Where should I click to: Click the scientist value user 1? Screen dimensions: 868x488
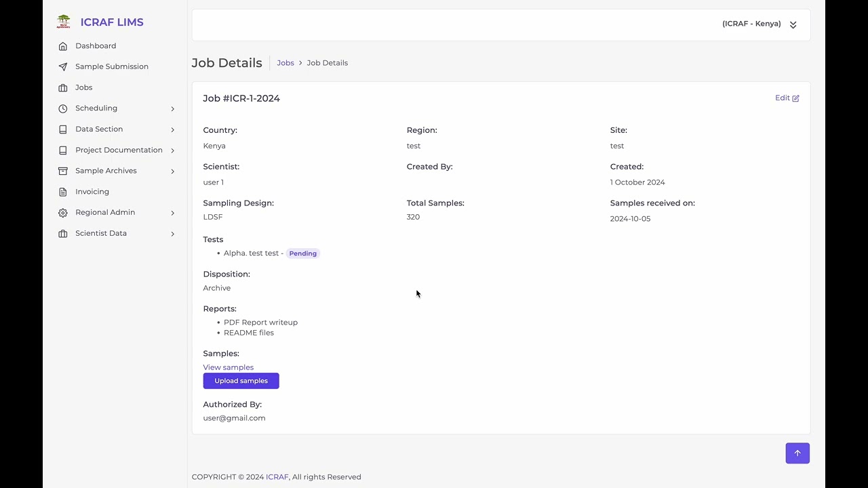coord(213,182)
